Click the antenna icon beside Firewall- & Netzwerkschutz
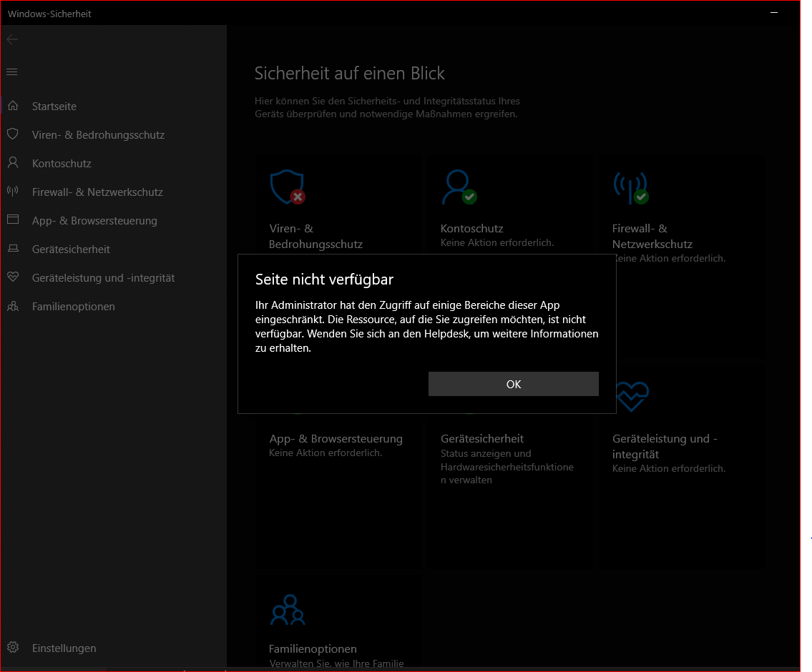 13,191
